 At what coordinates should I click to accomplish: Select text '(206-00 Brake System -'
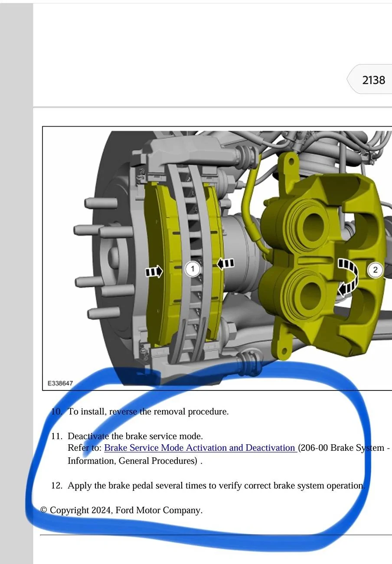(344, 448)
